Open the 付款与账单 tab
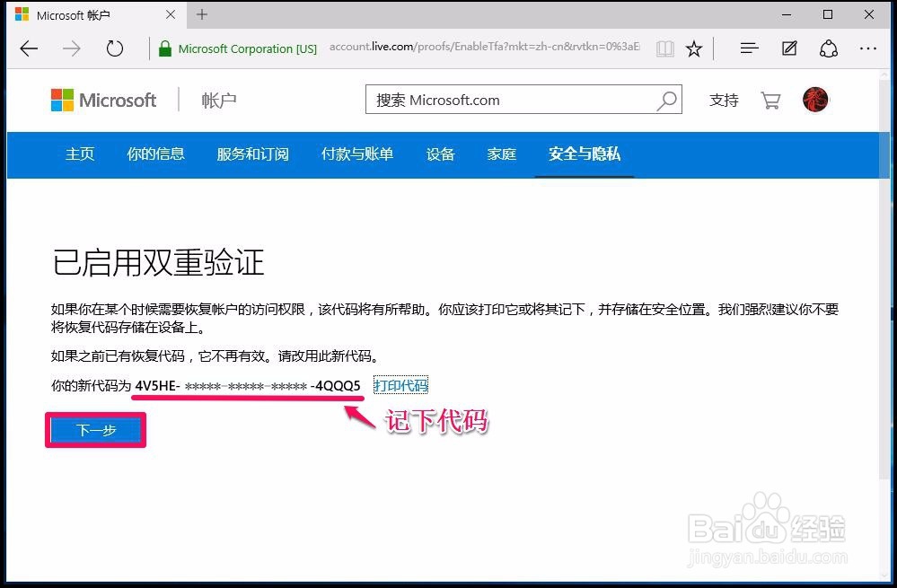 click(357, 154)
